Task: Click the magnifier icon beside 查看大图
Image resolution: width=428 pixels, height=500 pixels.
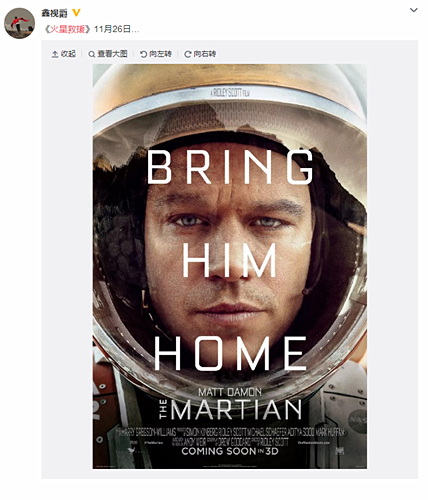Action: (x=91, y=54)
